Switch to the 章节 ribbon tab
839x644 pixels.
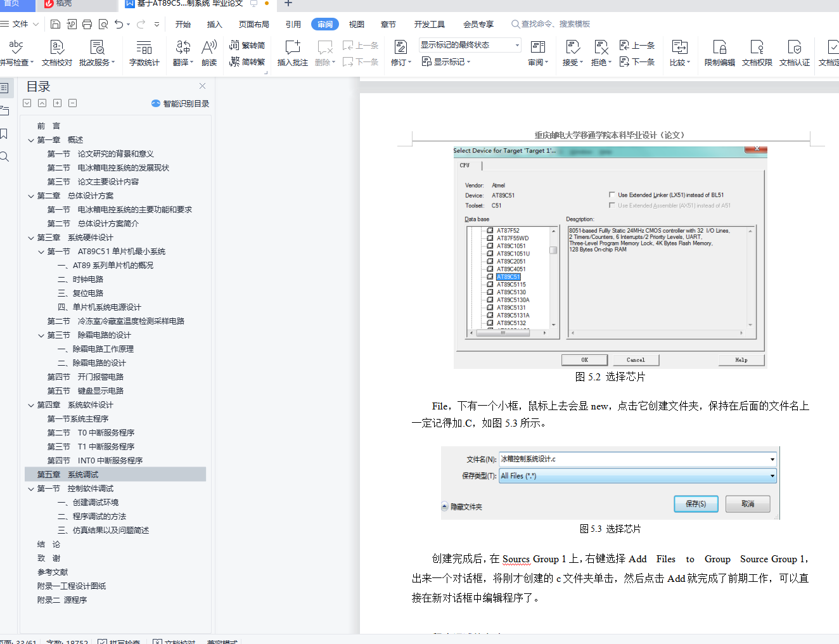pyautogui.click(x=388, y=24)
